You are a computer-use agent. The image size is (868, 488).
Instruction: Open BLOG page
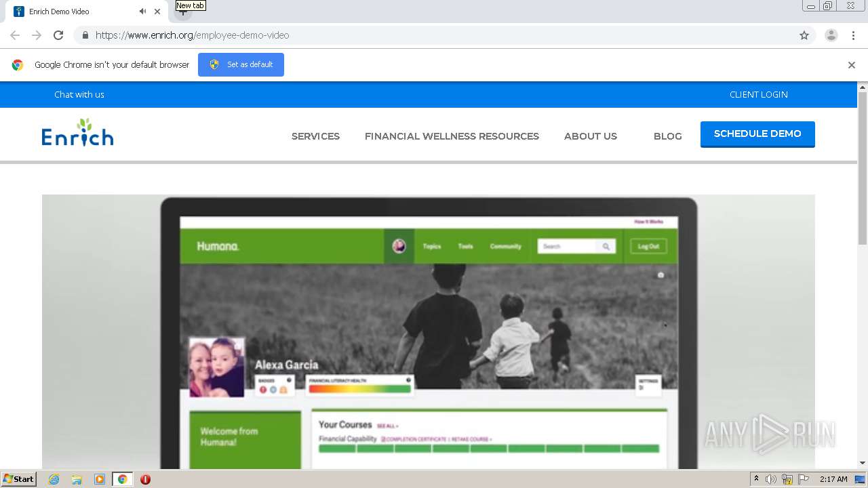coord(668,136)
